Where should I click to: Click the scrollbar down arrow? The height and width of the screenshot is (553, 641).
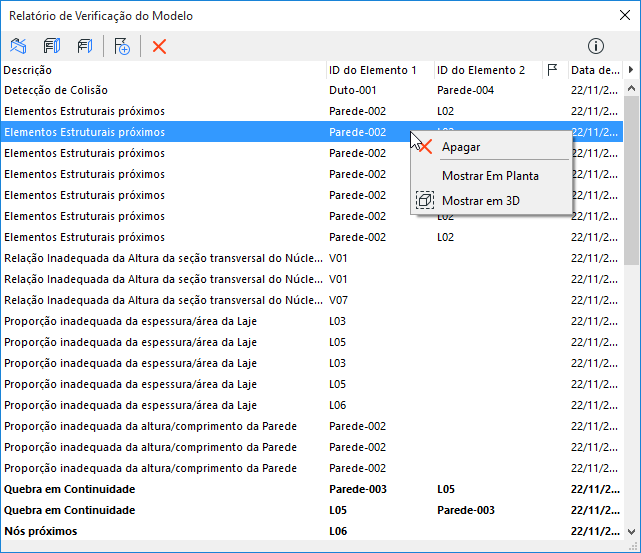point(631,532)
